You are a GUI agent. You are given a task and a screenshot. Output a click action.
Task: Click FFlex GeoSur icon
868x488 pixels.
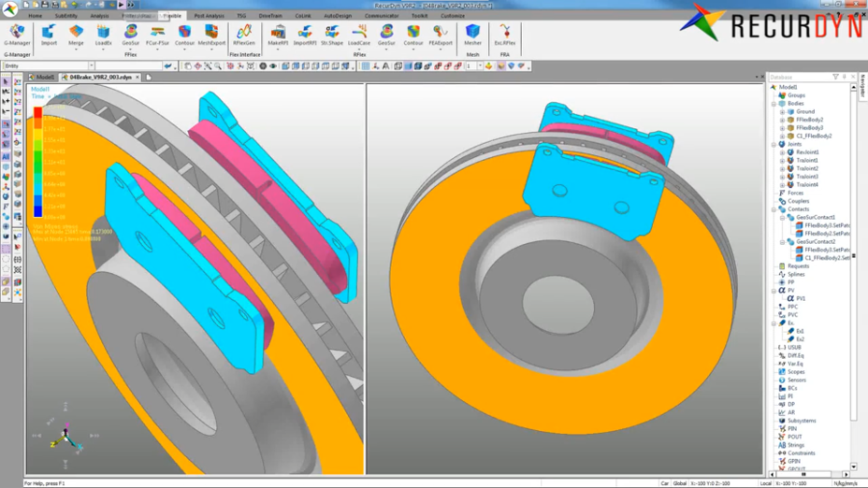131,35
